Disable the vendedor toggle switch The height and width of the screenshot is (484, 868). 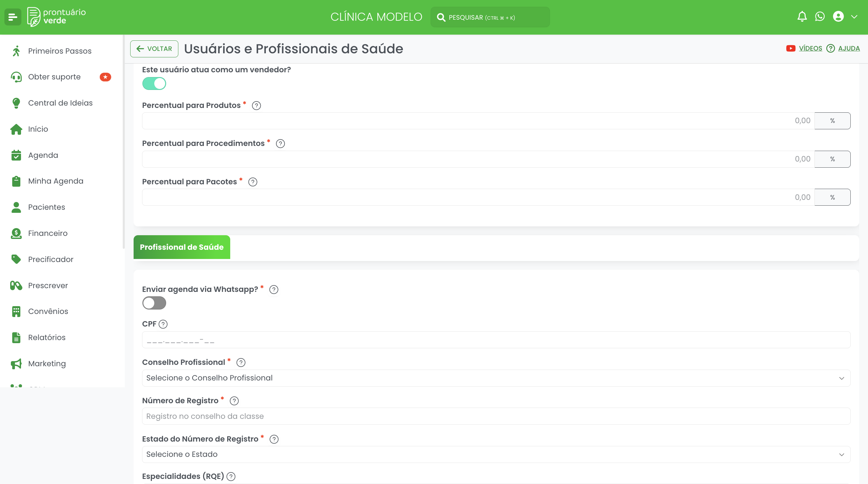click(154, 83)
